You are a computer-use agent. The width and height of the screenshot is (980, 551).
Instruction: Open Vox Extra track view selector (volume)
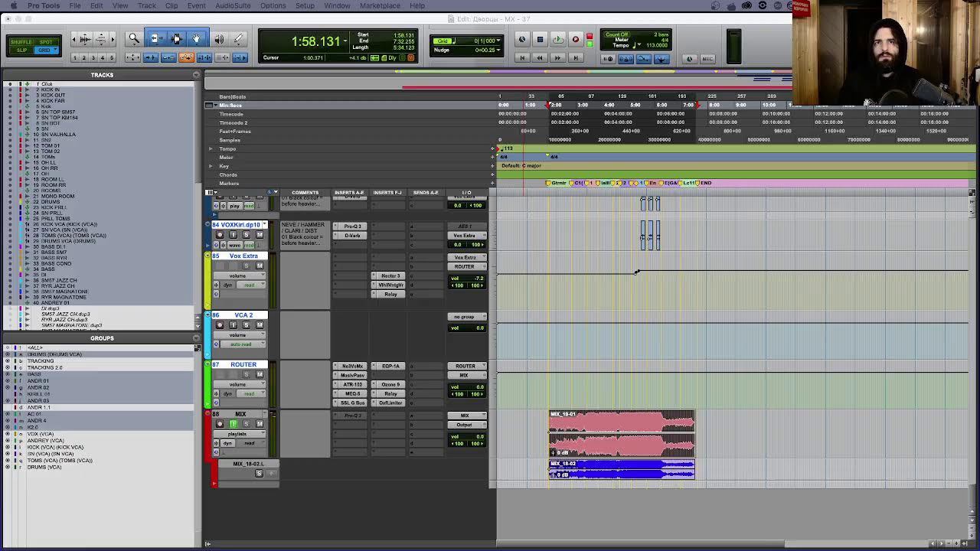(240, 275)
